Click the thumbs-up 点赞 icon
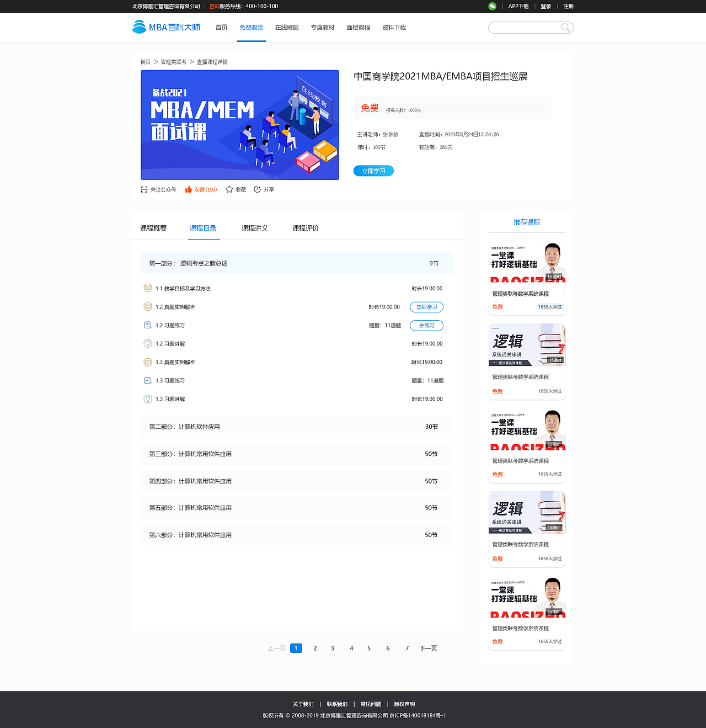The height and width of the screenshot is (728, 706). 189,189
